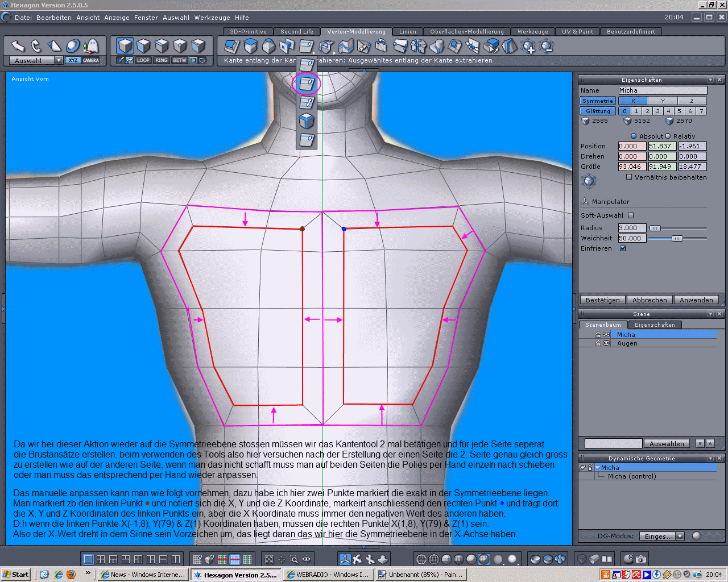Collapse the Eigenschaften panel arrow
The image size is (728, 582).
tap(710, 80)
